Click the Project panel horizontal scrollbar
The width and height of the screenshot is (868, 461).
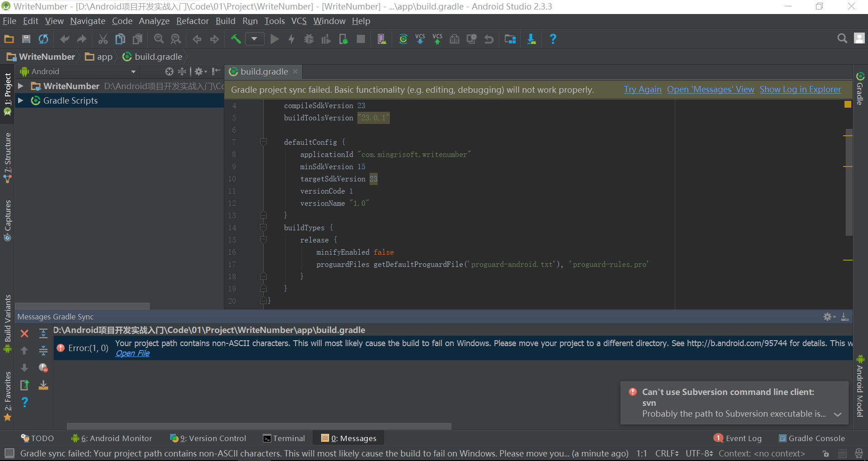click(82, 306)
